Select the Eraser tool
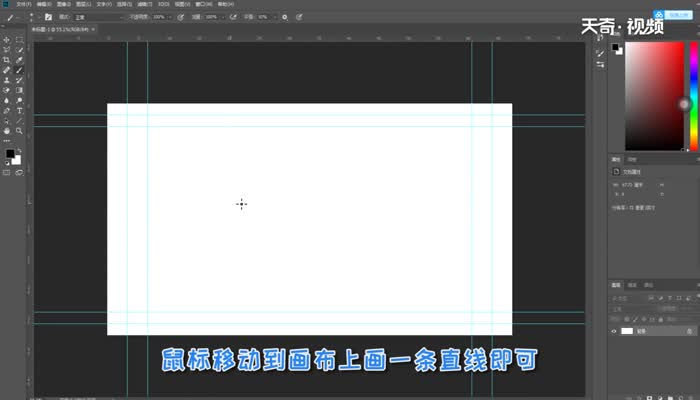Screen dimensions: 700x400 click(6, 90)
